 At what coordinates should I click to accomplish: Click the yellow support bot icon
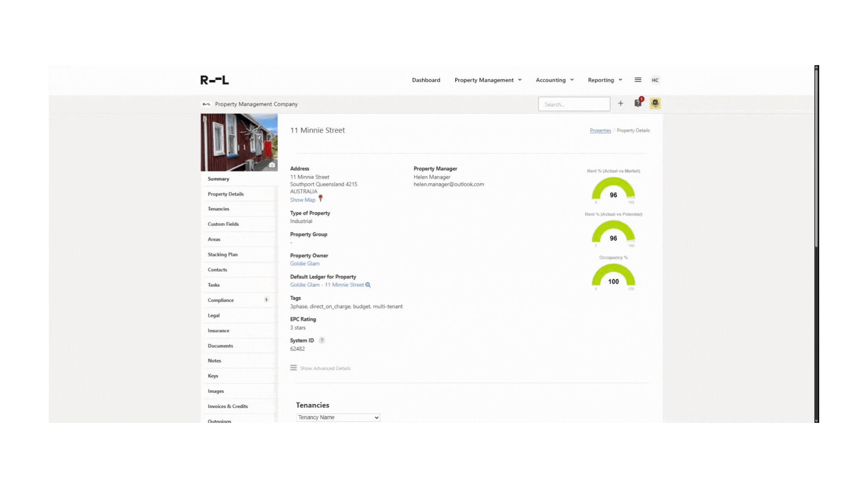pos(655,103)
